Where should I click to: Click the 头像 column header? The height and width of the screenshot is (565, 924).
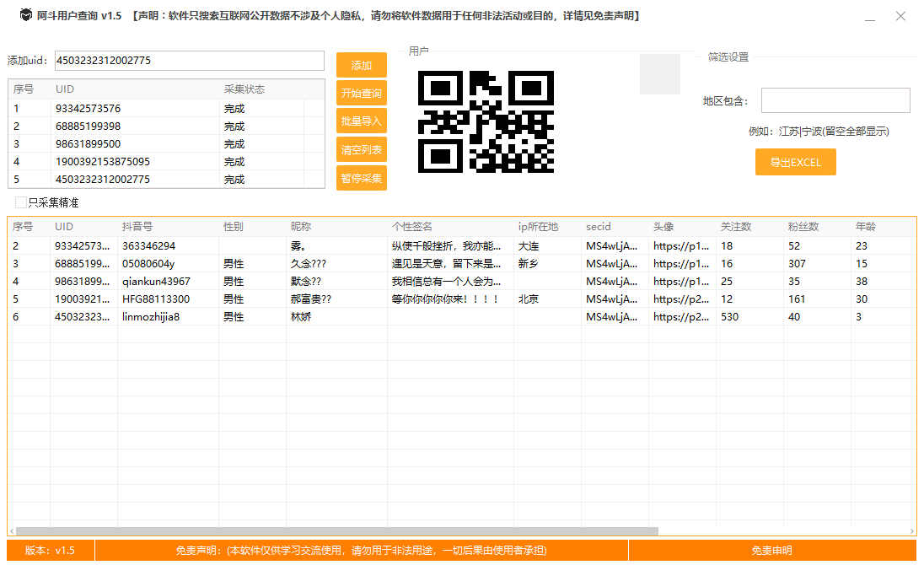point(682,226)
